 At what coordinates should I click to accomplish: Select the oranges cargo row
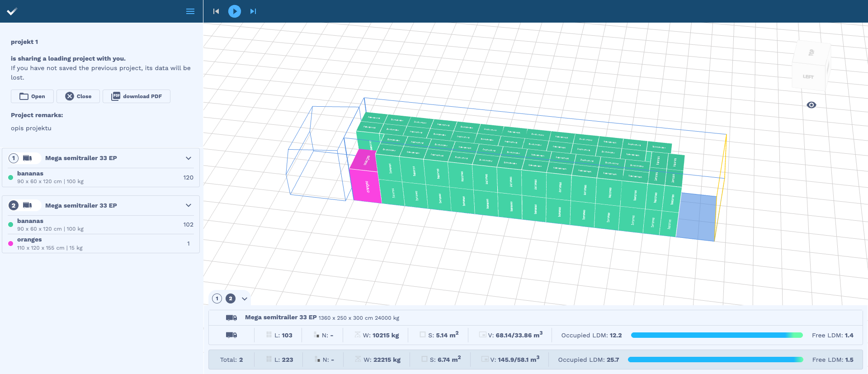[101, 243]
